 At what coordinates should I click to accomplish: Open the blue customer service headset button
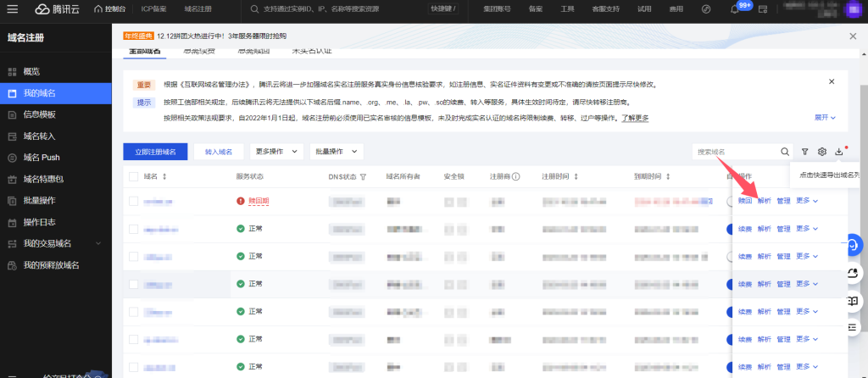pyautogui.click(x=853, y=243)
